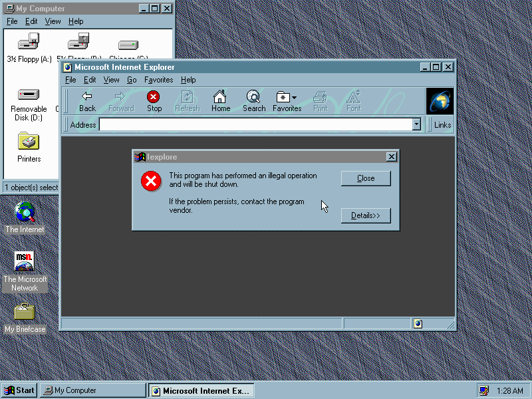Open the Favorites toolbar folder icon
532x399 pixels.
click(284, 97)
